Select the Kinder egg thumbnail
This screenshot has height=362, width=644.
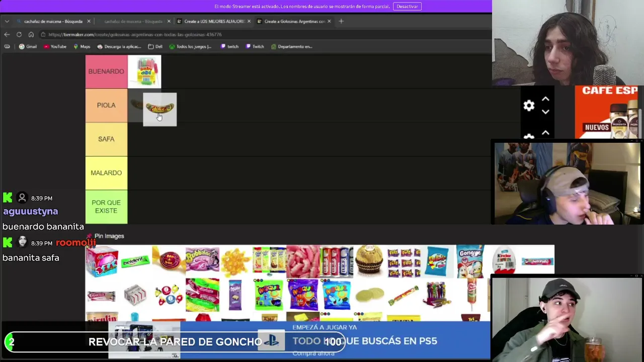(504, 261)
